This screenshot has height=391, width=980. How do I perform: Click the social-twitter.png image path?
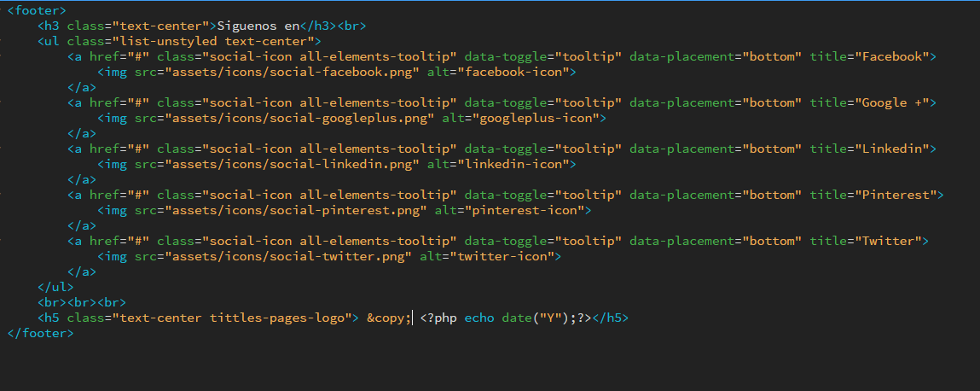coord(288,256)
